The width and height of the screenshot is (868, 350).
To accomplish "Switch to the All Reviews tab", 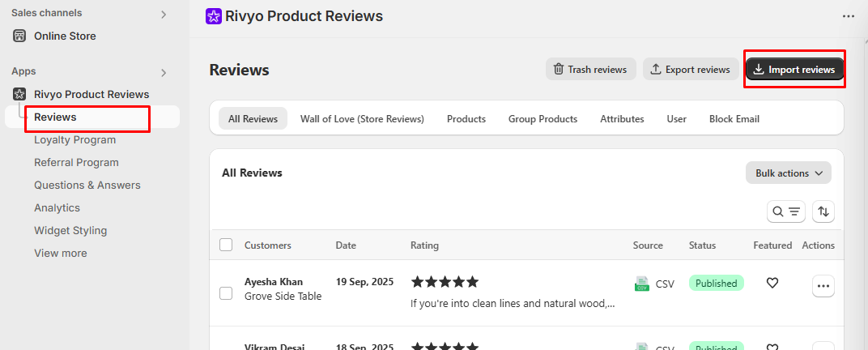I will pyautogui.click(x=253, y=118).
